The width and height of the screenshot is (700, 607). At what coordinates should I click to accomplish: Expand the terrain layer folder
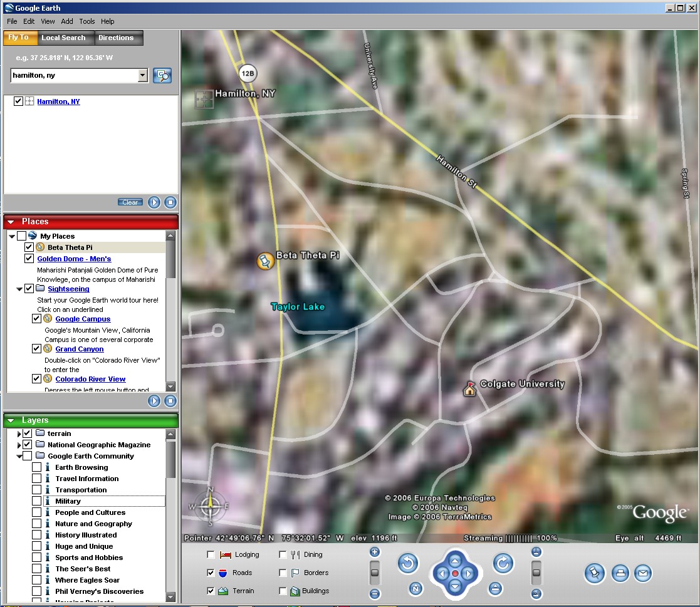(19, 434)
